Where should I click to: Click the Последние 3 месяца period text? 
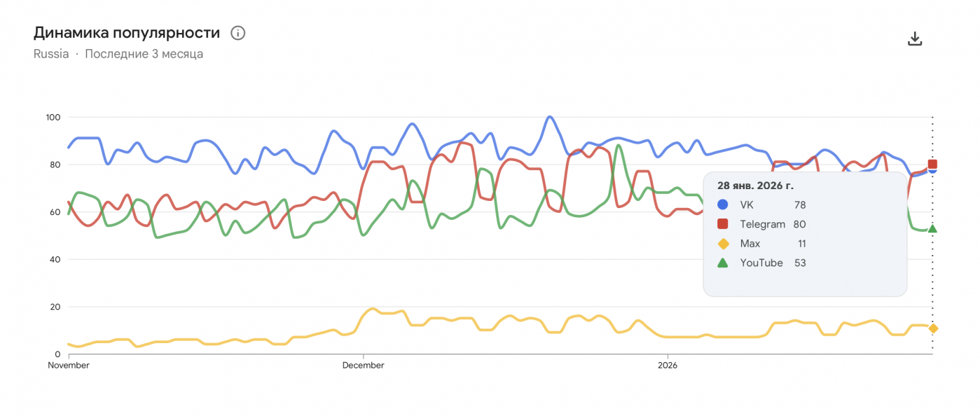click(x=144, y=54)
